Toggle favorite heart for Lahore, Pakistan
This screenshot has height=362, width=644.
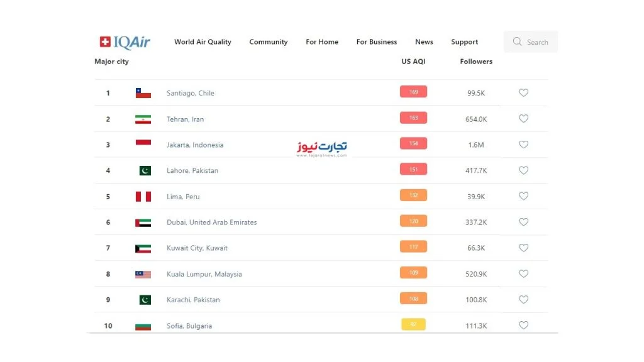point(523,170)
